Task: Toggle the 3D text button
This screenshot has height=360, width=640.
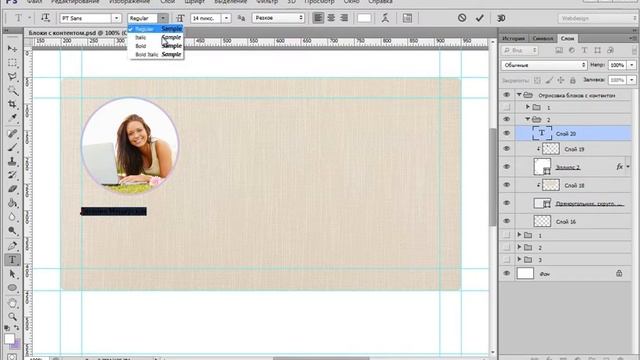Action: click(x=501, y=18)
